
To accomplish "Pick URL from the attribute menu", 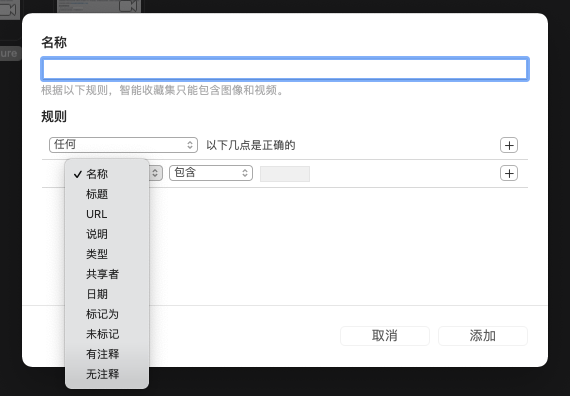I will click(107, 214).
